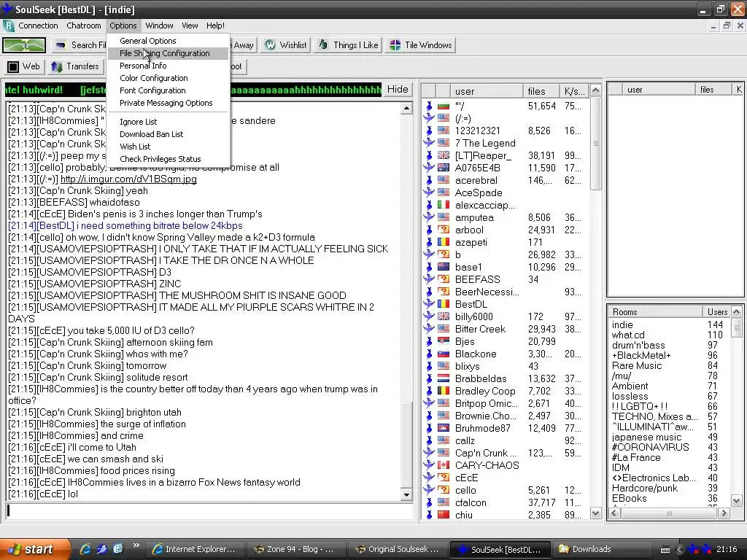Click the Canadian flag beside CARY-CHAOS
Image resolution: width=747 pixels, height=560 pixels.
pos(444,464)
